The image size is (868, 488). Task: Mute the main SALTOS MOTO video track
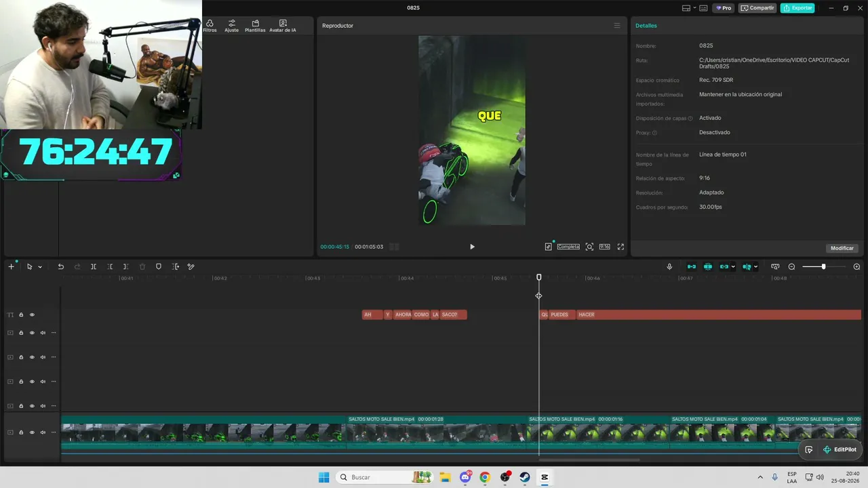click(x=43, y=432)
